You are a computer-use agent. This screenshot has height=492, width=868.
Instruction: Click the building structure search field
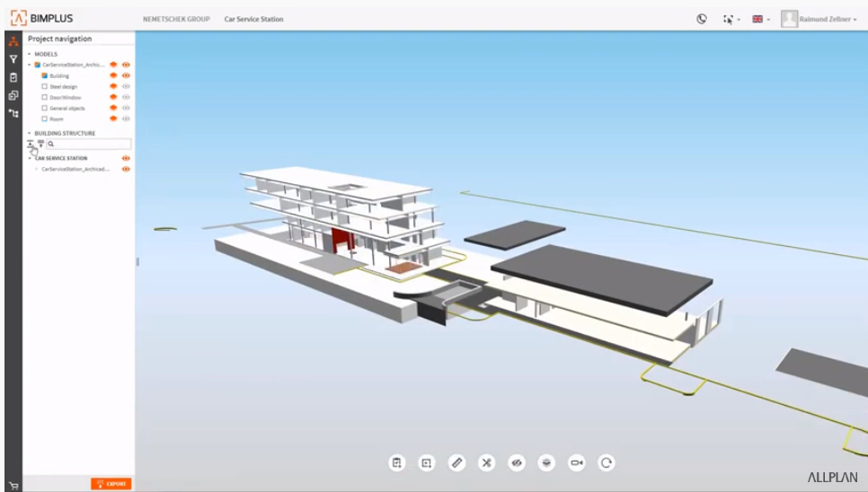click(x=92, y=144)
